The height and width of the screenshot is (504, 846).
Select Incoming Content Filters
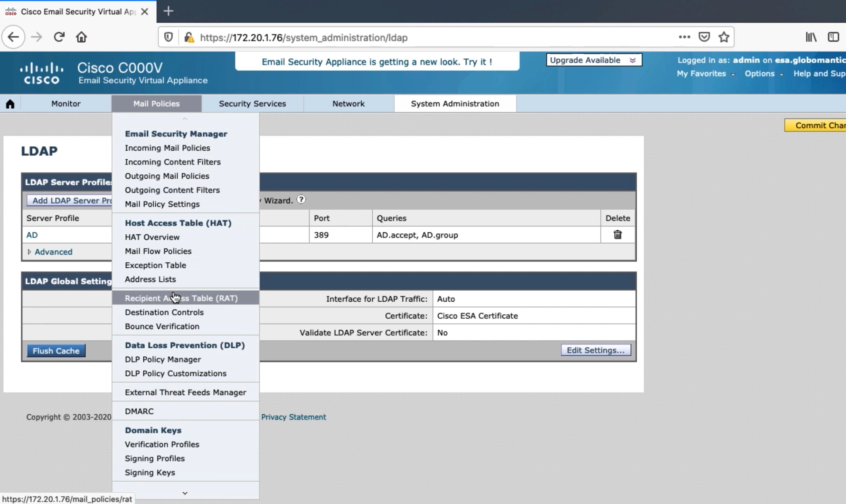click(172, 162)
